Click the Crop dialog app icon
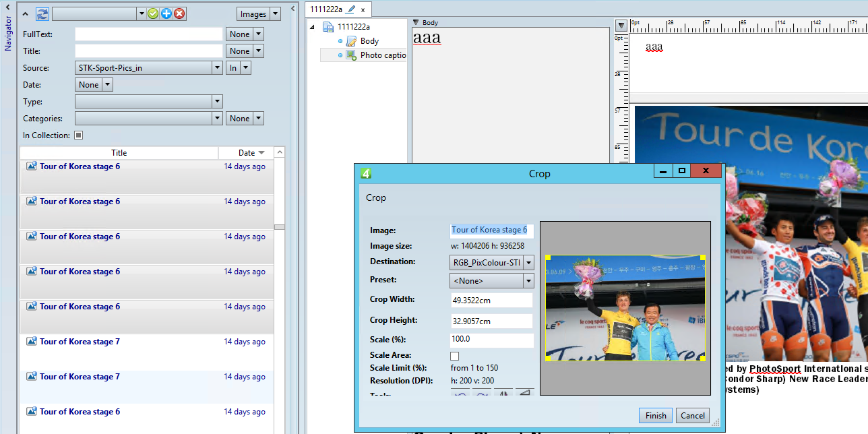 pos(367,173)
